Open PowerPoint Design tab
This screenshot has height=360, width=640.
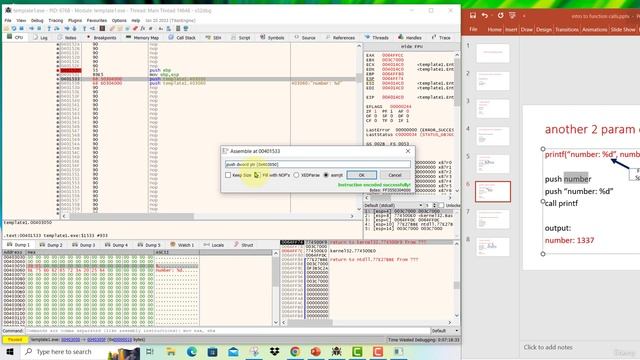[544, 29]
